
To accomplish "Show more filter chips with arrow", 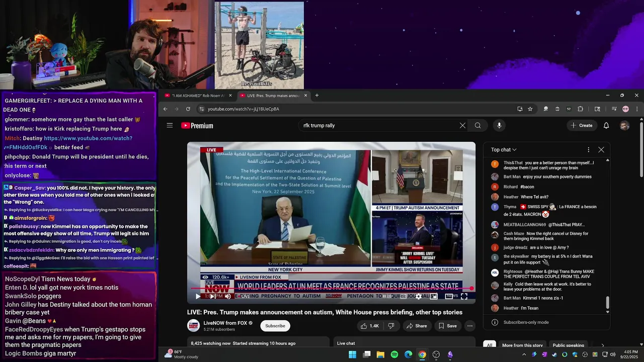I will (603, 345).
